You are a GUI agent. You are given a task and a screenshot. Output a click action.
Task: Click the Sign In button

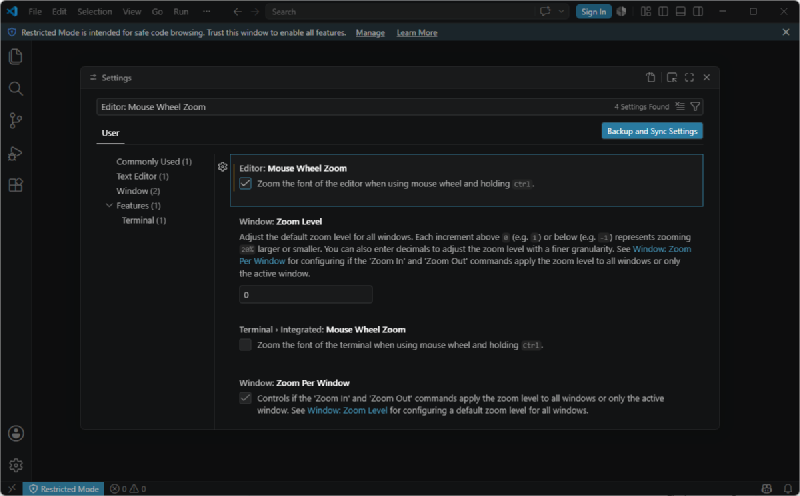(x=593, y=11)
